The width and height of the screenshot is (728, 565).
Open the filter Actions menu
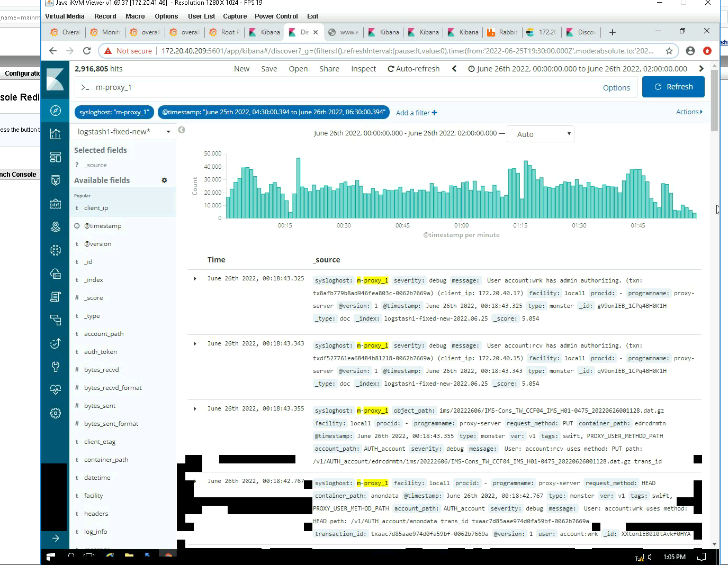tap(689, 112)
